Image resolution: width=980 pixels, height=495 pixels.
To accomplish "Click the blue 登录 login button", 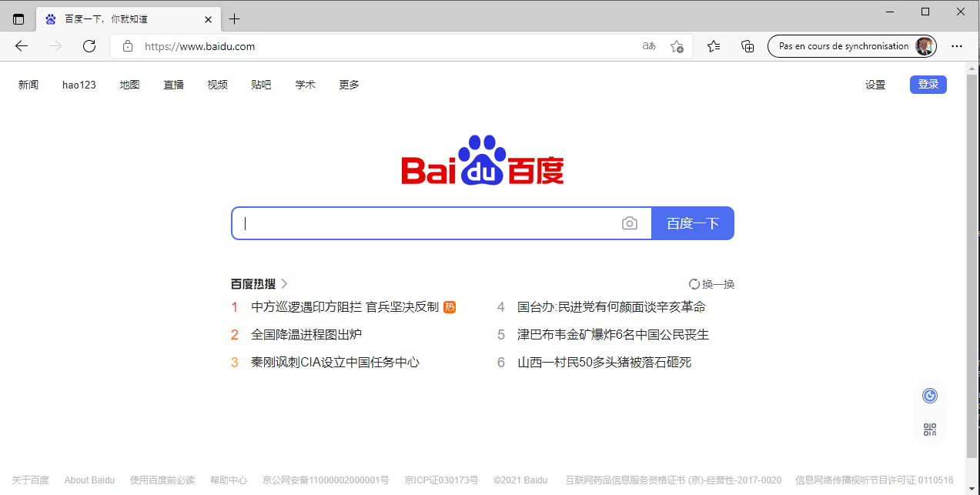I will (928, 85).
